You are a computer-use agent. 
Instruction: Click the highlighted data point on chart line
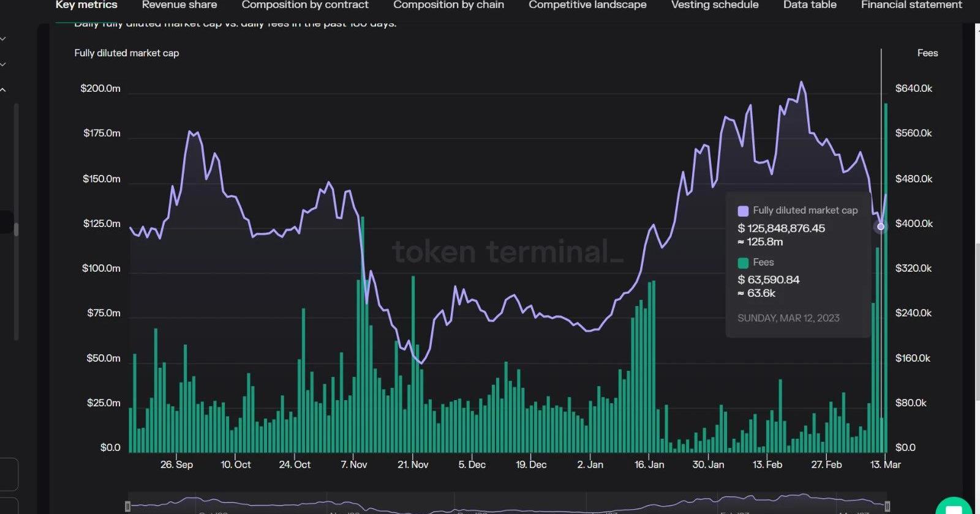881,226
